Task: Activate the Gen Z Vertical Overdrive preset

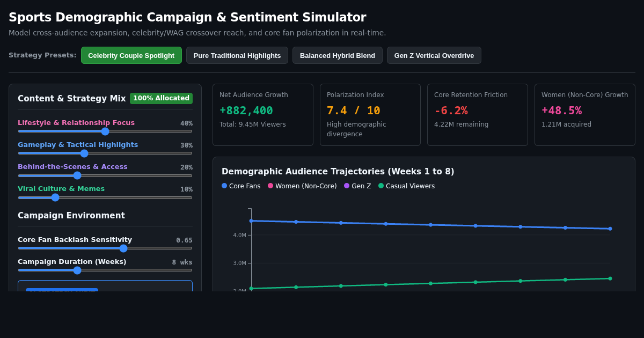Action: point(434,55)
